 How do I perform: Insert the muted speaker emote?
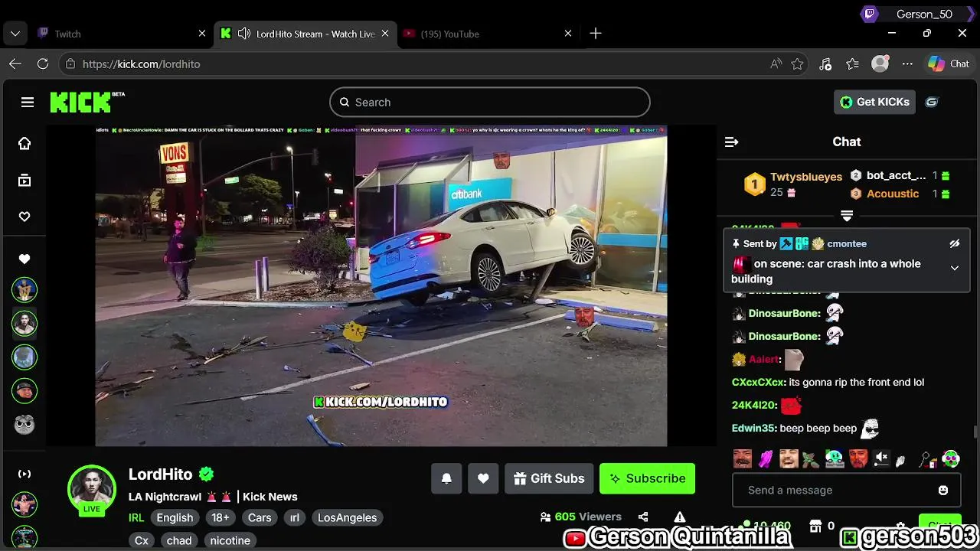pyautogui.click(x=881, y=458)
